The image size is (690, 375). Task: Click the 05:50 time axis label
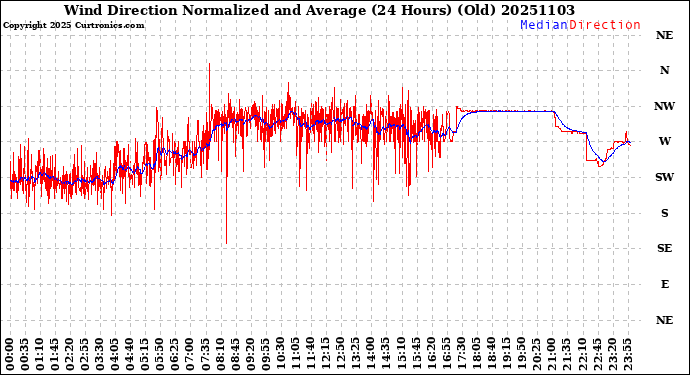point(160,355)
